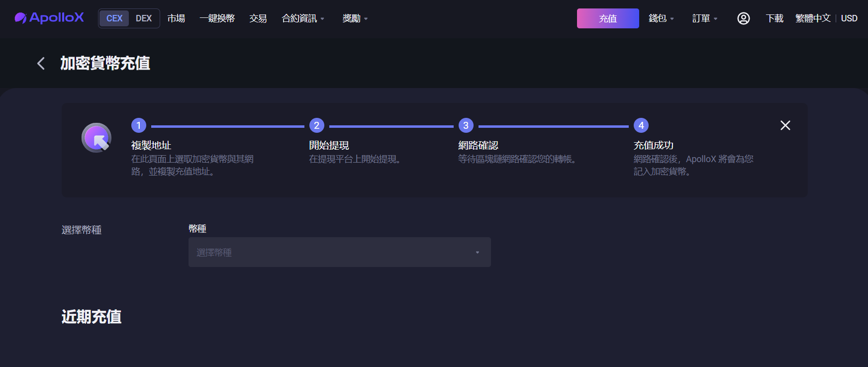
Task: Open the 交易 menu item
Action: tap(258, 18)
